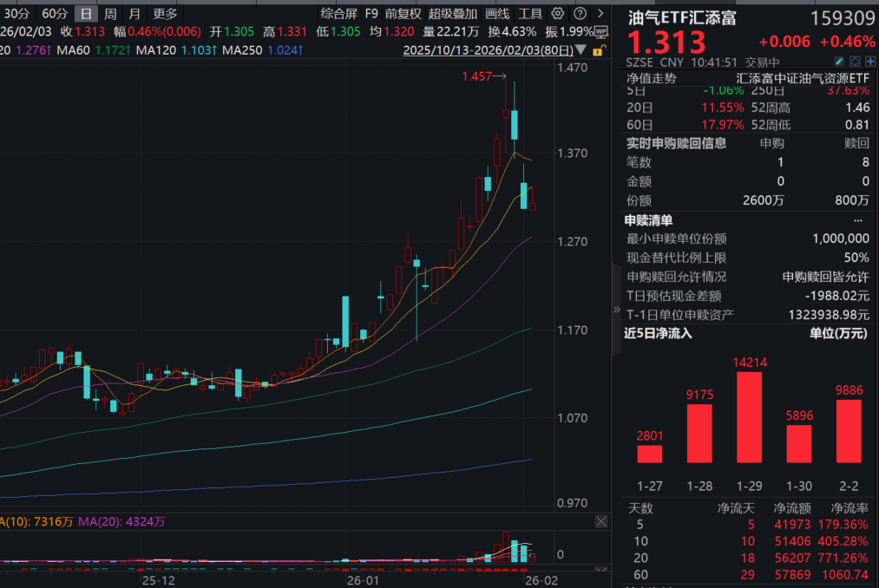Click the 52周低 0.81 value
Viewport: 879px width, 588px height.
click(857, 125)
